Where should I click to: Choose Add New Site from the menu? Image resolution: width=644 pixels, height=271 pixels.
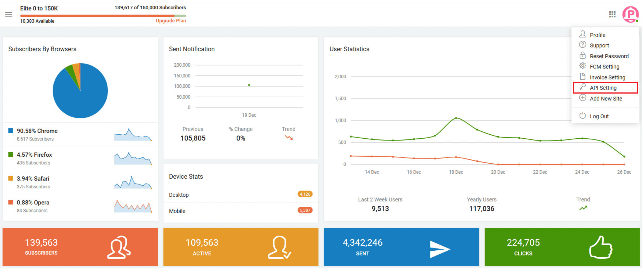[606, 98]
